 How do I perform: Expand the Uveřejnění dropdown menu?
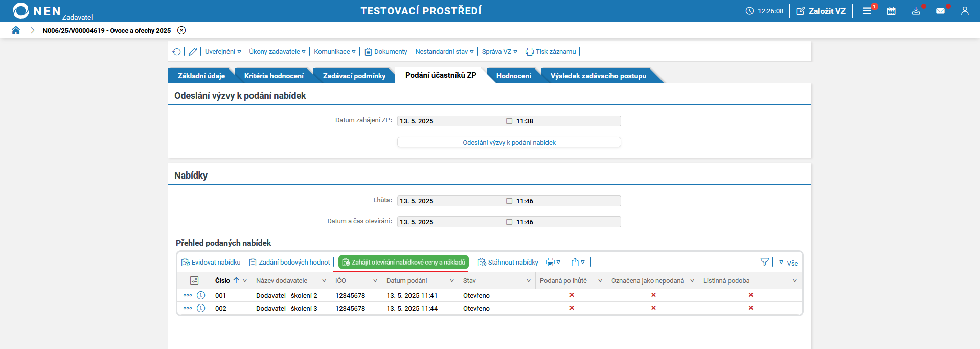(223, 52)
